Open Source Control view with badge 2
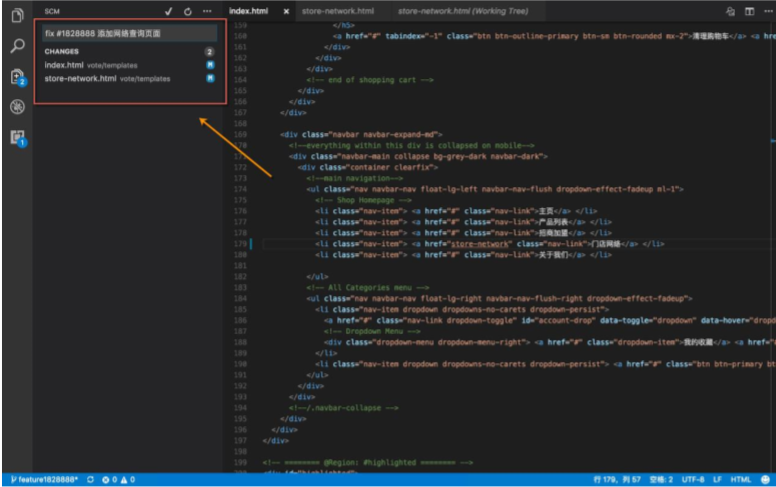This screenshot has width=776, height=487. [18, 77]
